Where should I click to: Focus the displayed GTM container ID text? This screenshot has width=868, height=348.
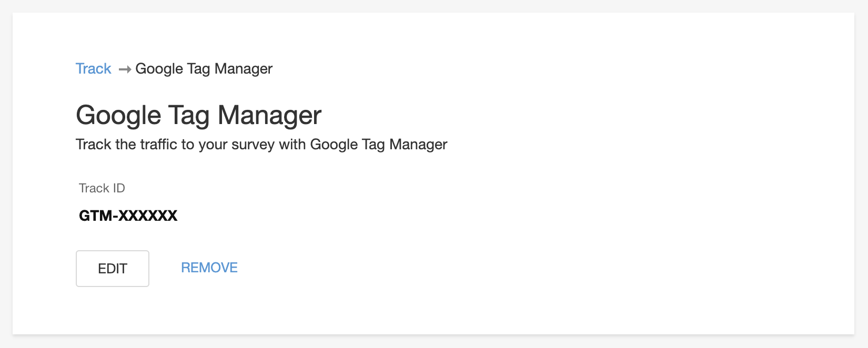tap(128, 216)
